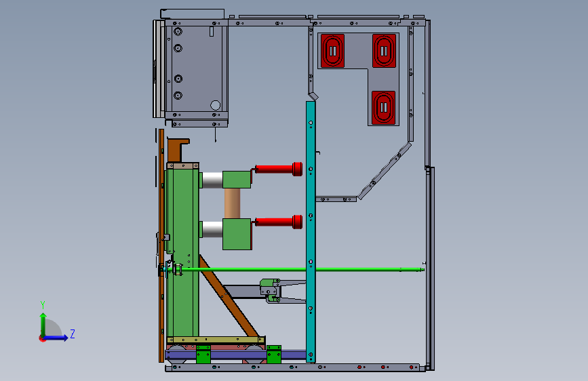This screenshot has height=381, width=588.
Task: Pick the lowest red bushing on L-shaped plate
Action: coord(384,108)
